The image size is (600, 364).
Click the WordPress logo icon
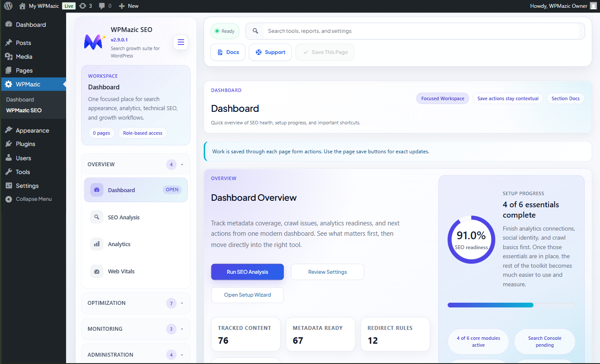coord(8,6)
